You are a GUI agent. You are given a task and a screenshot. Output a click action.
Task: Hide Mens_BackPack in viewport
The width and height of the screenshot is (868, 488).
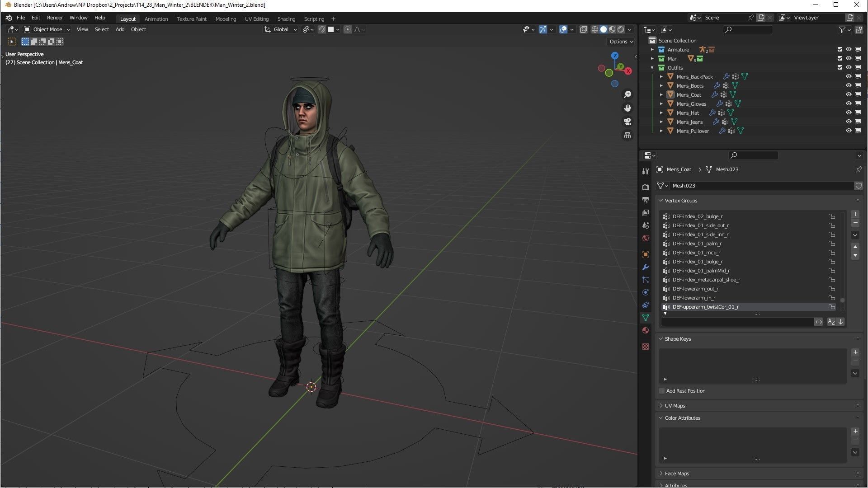point(849,77)
